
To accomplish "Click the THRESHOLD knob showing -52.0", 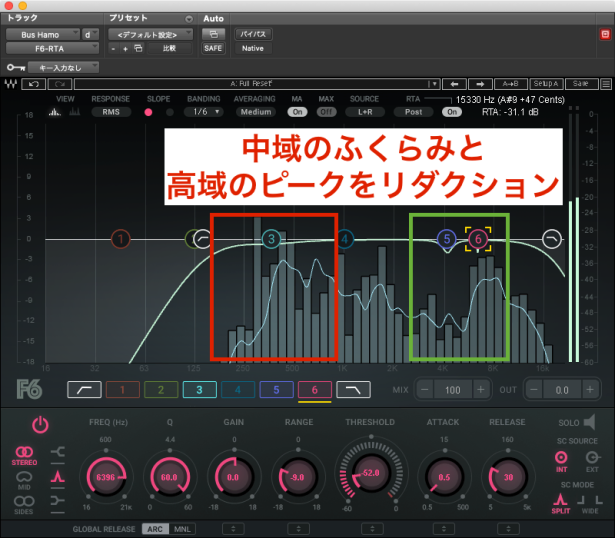I will (371, 473).
